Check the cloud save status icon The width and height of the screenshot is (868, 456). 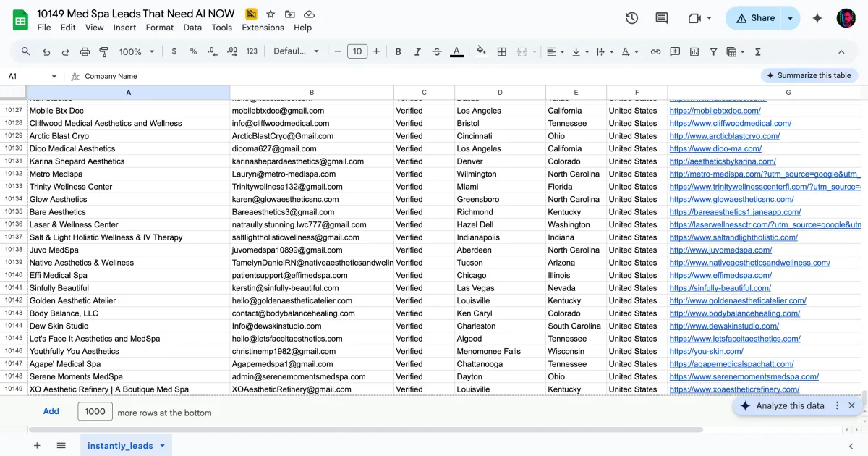pyautogui.click(x=310, y=14)
